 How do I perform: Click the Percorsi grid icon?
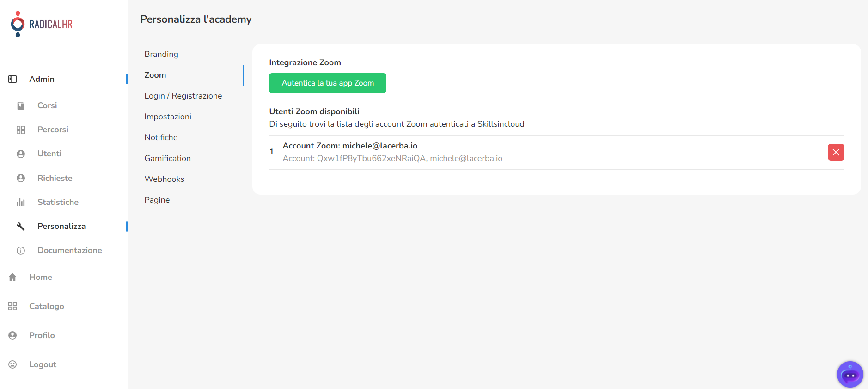tap(21, 130)
